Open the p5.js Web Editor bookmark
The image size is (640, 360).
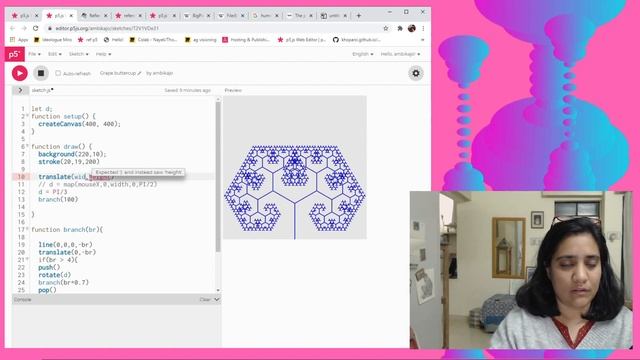(302, 40)
